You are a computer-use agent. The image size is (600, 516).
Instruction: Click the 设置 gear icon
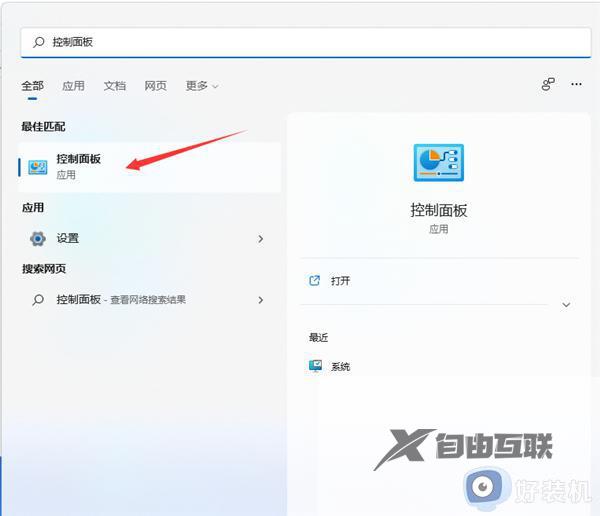point(38,239)
